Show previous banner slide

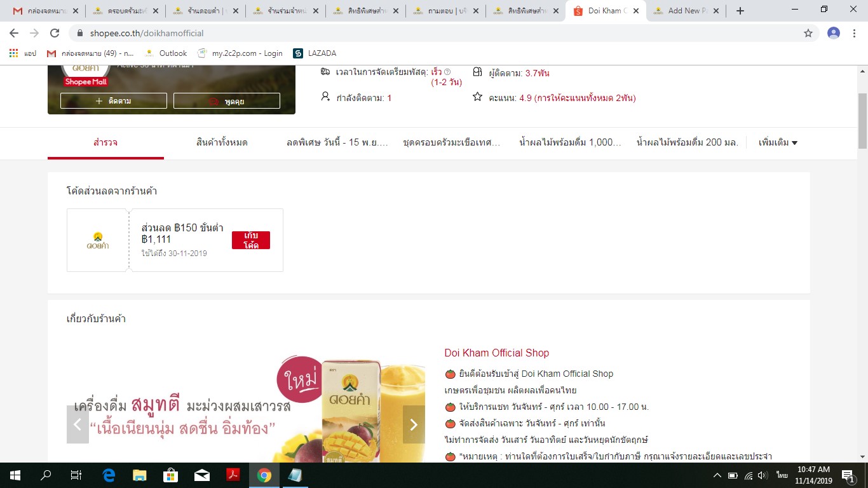point(78,424)
